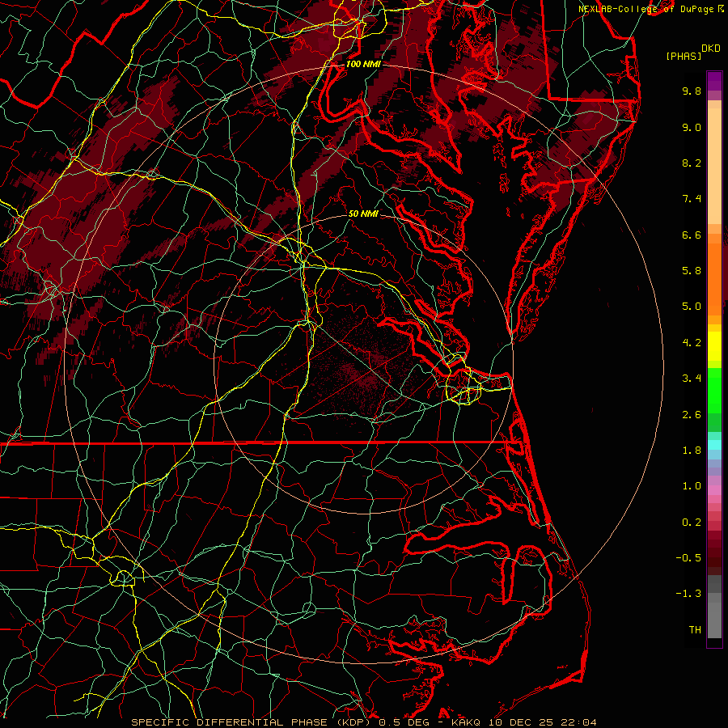The width and height of the screenshot is (728, 728).
Task: Click the TH threshold label on the scale
Action: tap(695, 630)
